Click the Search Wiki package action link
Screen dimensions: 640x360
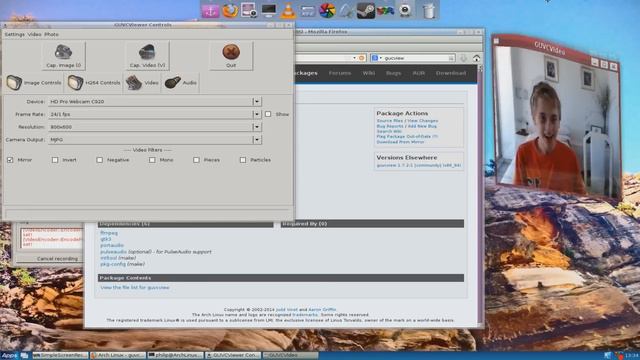389,131
